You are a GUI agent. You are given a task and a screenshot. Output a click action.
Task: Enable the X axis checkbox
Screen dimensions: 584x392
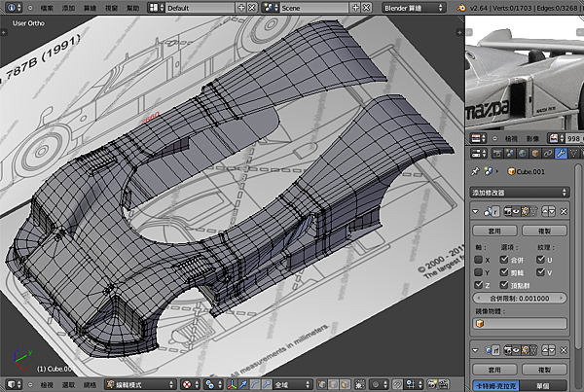tap(479, 260)
